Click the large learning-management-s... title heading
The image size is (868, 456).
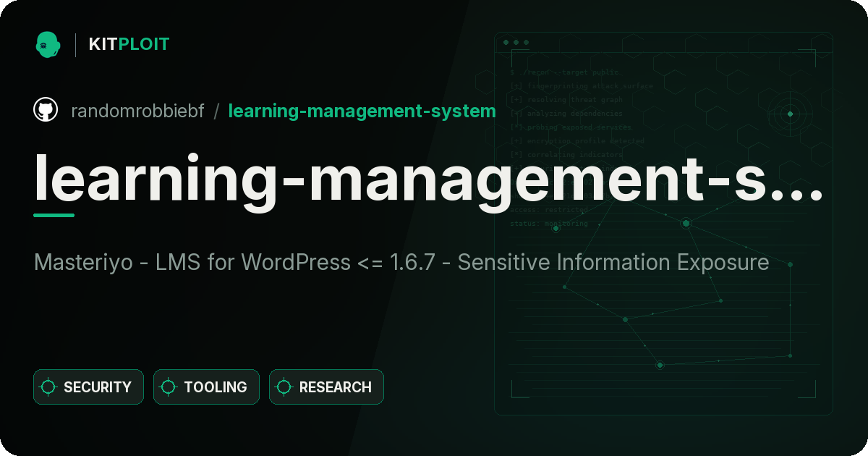point(428,180)
